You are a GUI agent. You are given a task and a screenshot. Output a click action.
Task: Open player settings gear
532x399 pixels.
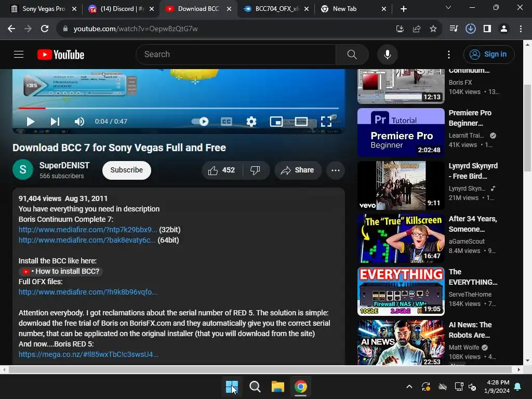click(x=251, y=122)
